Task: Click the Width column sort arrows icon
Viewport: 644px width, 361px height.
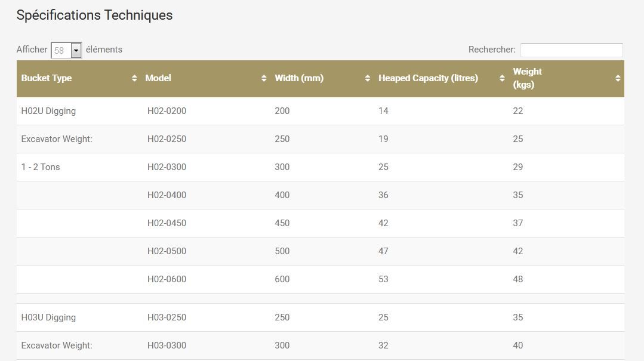Action: [x=368, y=78]
